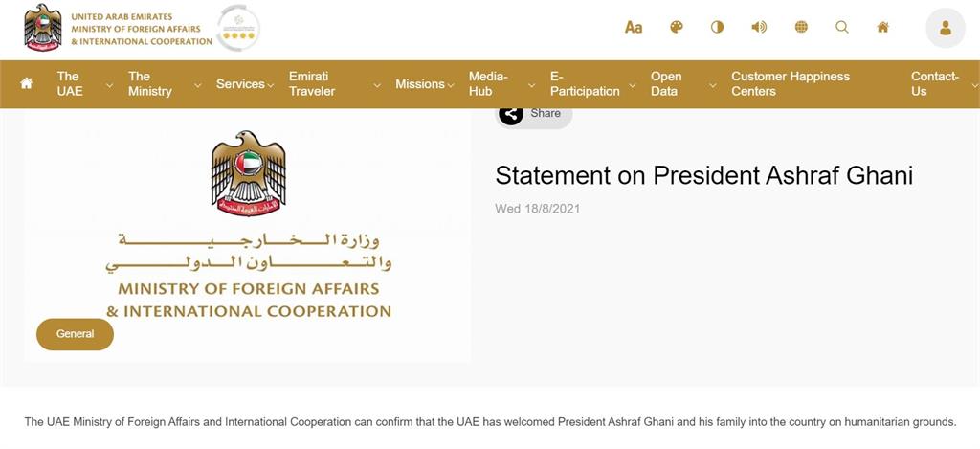Open the user profile avatar icon

(x=945, y=28)
